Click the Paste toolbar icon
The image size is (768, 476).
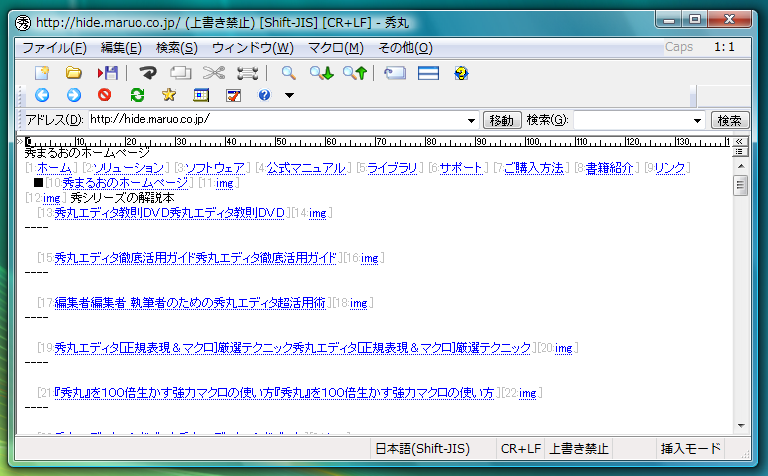tap(247, 73)
